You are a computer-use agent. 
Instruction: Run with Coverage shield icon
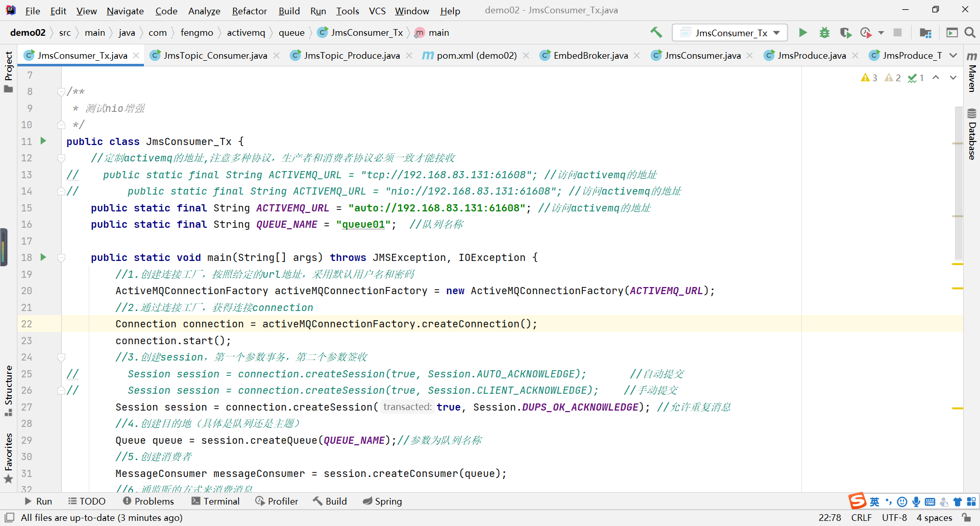846,33
